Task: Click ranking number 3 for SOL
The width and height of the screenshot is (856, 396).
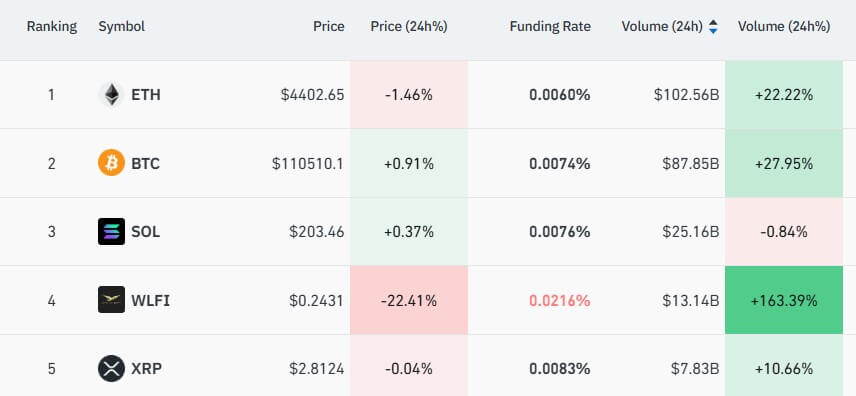Action: coord(51,232)
